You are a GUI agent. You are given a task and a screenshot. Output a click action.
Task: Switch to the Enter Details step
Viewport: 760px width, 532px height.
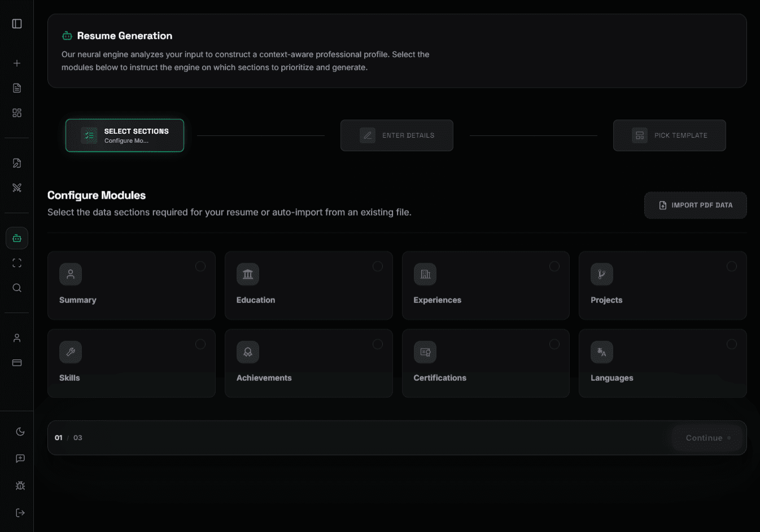pyautogui.click(x=396, y=135)
